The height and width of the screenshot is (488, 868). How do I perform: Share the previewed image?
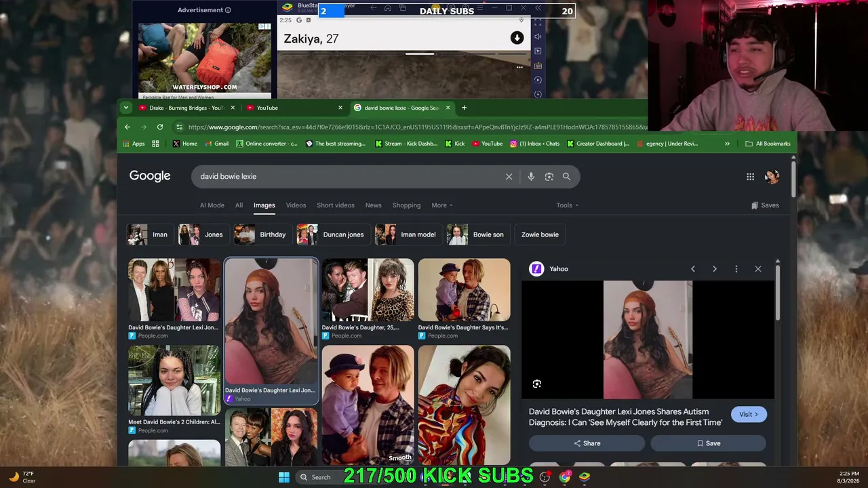587,443
